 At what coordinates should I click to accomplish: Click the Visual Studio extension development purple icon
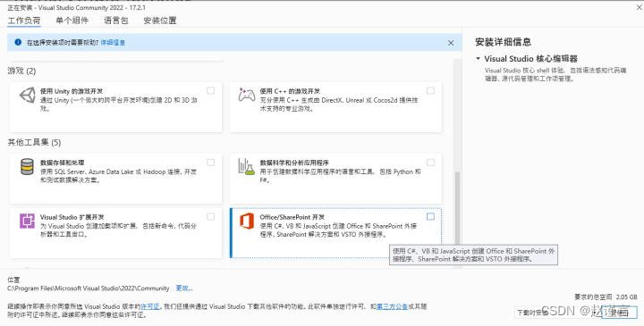[27, 221]
